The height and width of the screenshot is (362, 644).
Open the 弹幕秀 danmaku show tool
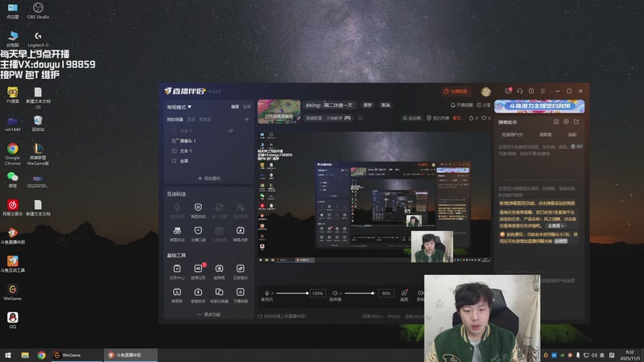(176, 295)
